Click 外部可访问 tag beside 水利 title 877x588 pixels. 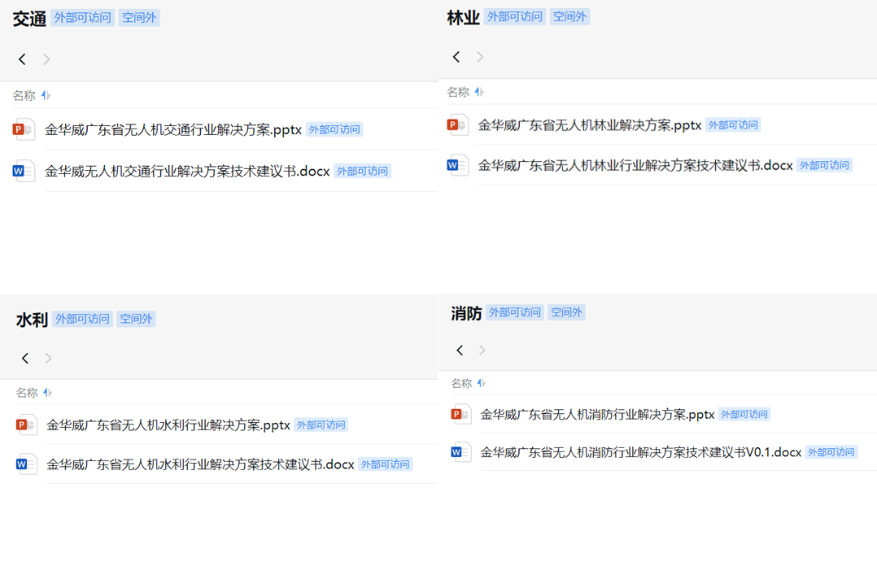83,319
